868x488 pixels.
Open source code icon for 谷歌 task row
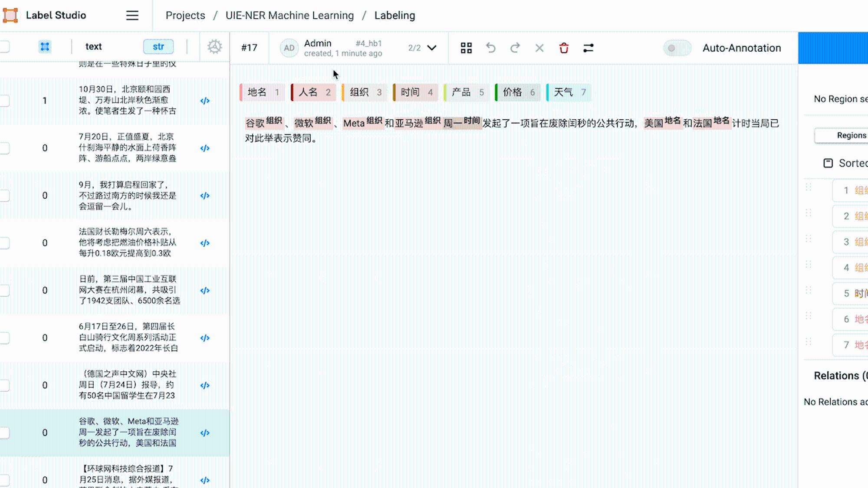pos(205,433)
